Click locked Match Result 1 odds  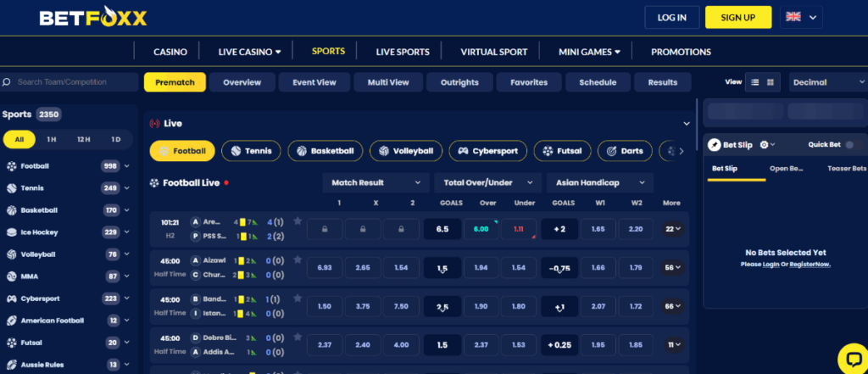[x=325, y=229]
